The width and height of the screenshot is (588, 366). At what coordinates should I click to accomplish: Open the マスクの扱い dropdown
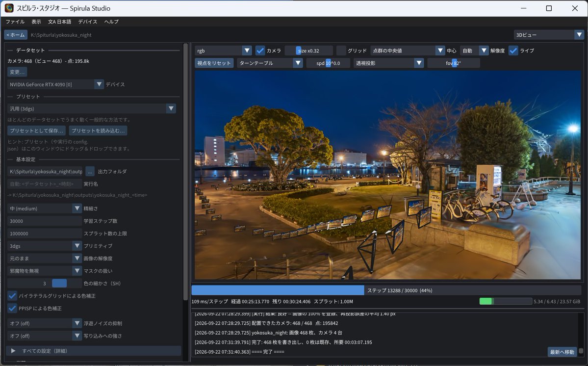45,271
